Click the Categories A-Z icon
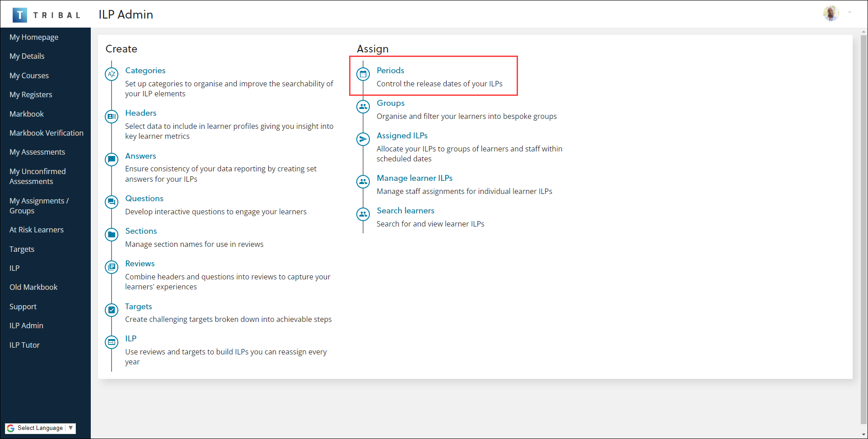Viewport: 868px width, 439px height. click(x=112, y=74)
